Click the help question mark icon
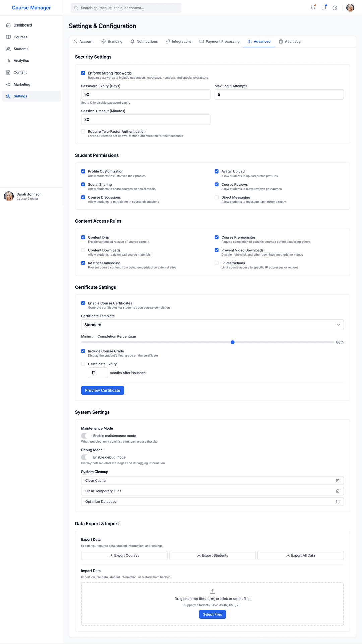The width and height of the screenshot is (362, 644). pos(335,8)
